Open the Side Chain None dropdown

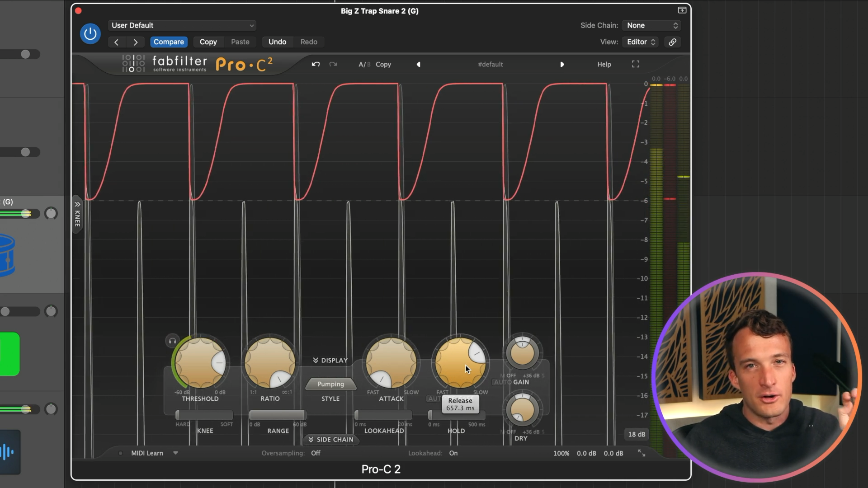(651, 25)
